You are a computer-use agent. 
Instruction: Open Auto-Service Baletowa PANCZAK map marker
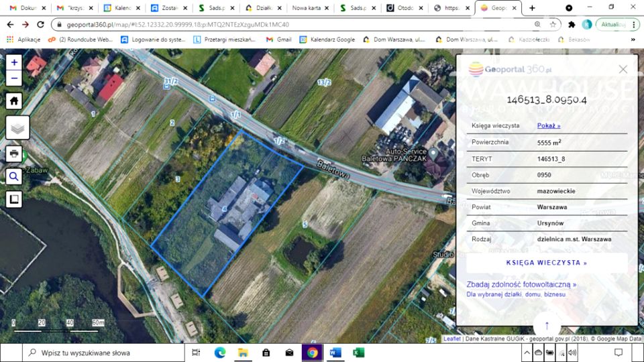[433, 154]
